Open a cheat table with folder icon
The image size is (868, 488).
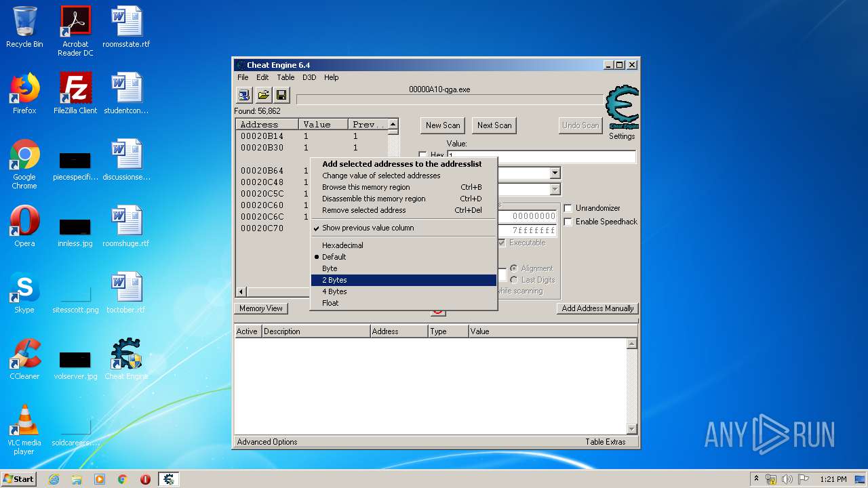pos(263,95)
